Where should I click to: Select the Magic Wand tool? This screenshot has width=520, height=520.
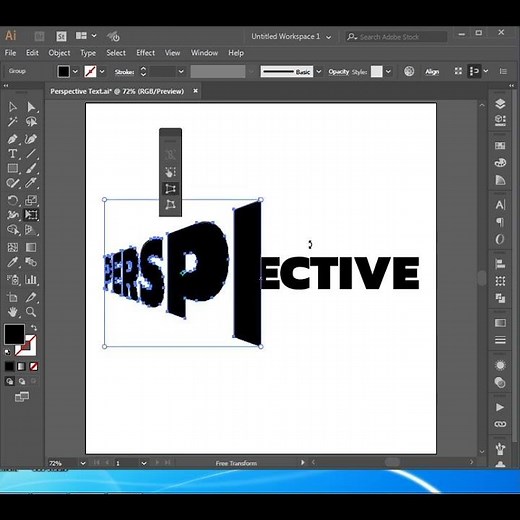(x=13, y=122)
